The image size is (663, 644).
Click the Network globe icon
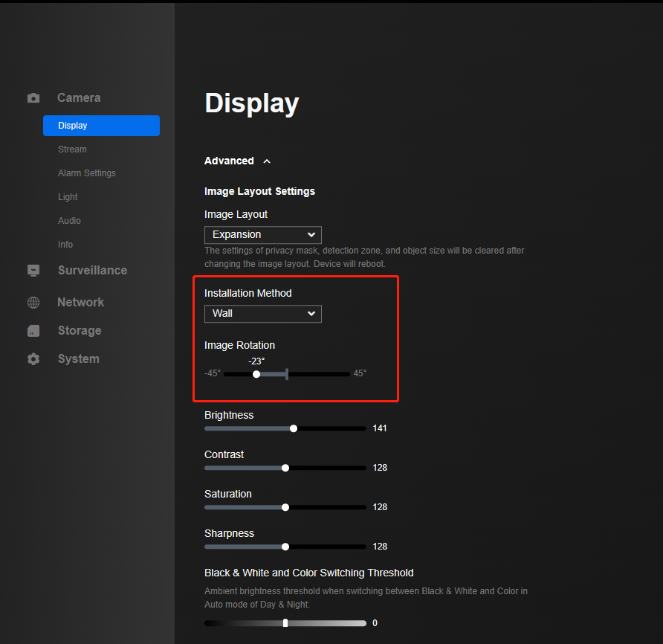33,303
